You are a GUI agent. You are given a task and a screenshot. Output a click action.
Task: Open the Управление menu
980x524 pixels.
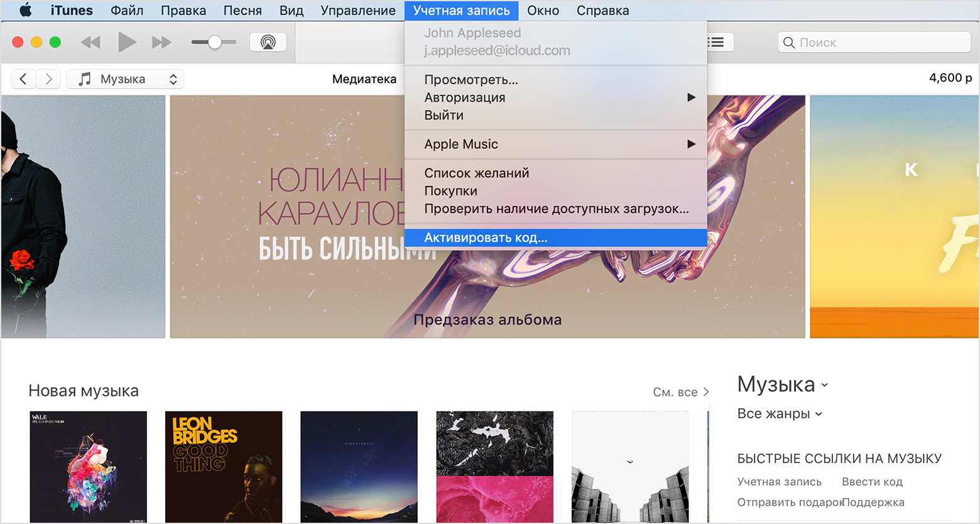pyautogui.click(x=358, y=10)
